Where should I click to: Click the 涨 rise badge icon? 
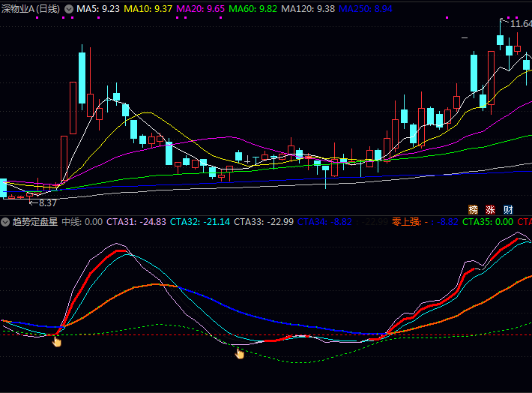click(x=491, y=209)
